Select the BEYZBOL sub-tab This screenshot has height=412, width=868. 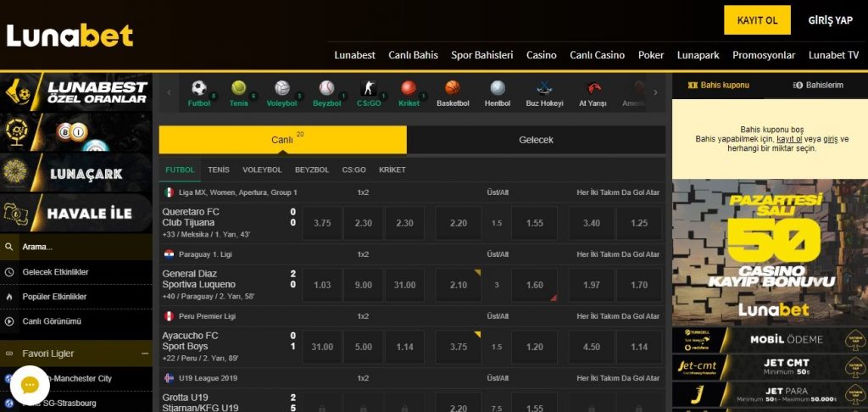pyautogui.click(x=312, y=170)
